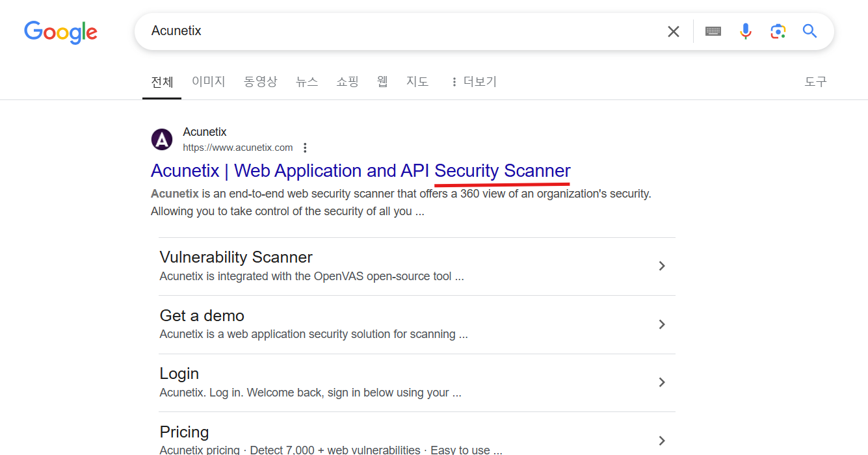Focus the search field containing Acunetix

(x=403, y=31)
